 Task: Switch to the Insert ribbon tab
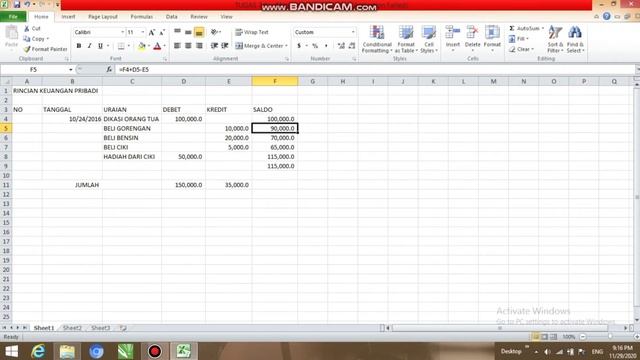68,17
